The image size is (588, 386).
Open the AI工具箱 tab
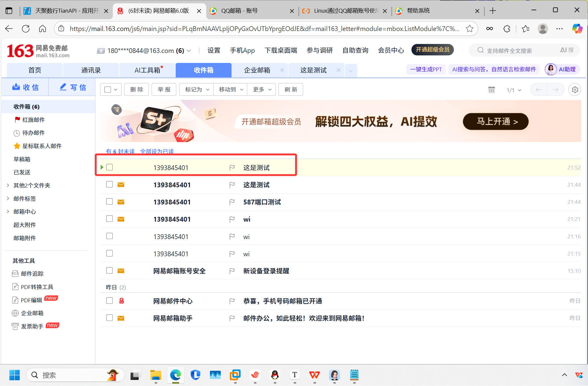tap(147, 70)
